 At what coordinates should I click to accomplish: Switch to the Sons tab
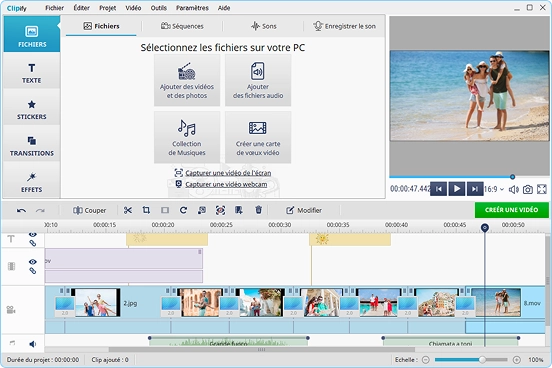[263, 26]
